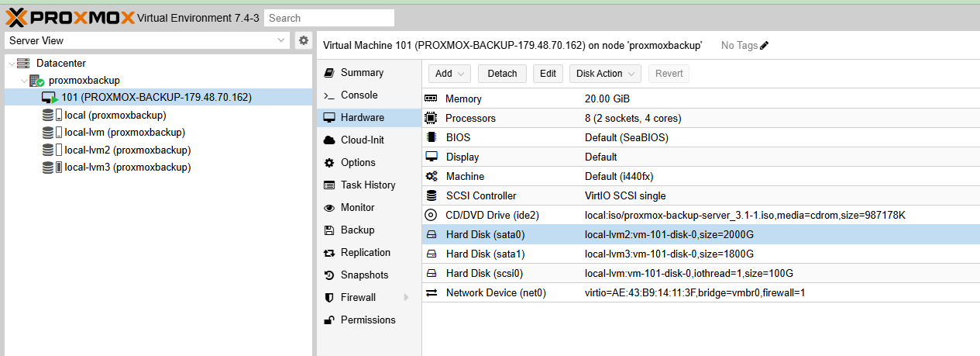Image resolution: width=980 pixels, height=356 pixels.
Task: Select VM 101 PROXMOX-BACKUP in tree
Action: coord(158,98)
